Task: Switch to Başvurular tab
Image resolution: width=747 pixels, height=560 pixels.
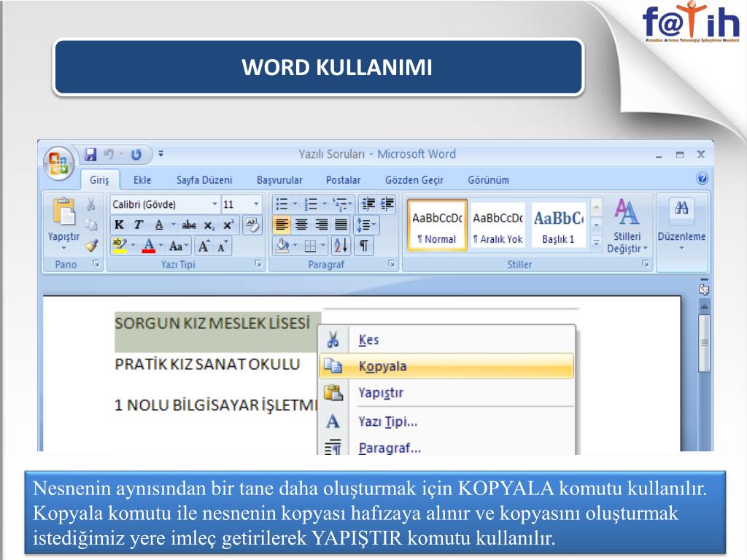Action: click(279, 180)
